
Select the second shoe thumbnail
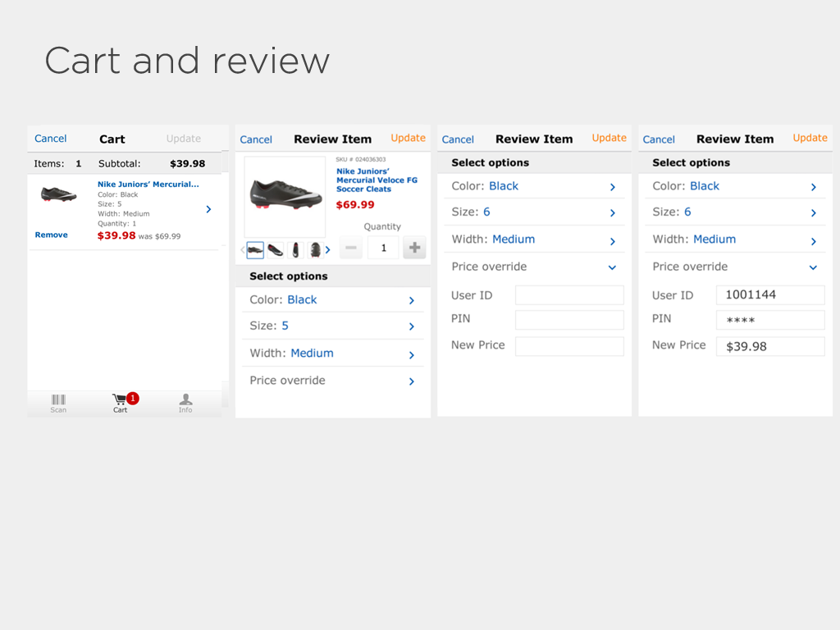(276, 249)
